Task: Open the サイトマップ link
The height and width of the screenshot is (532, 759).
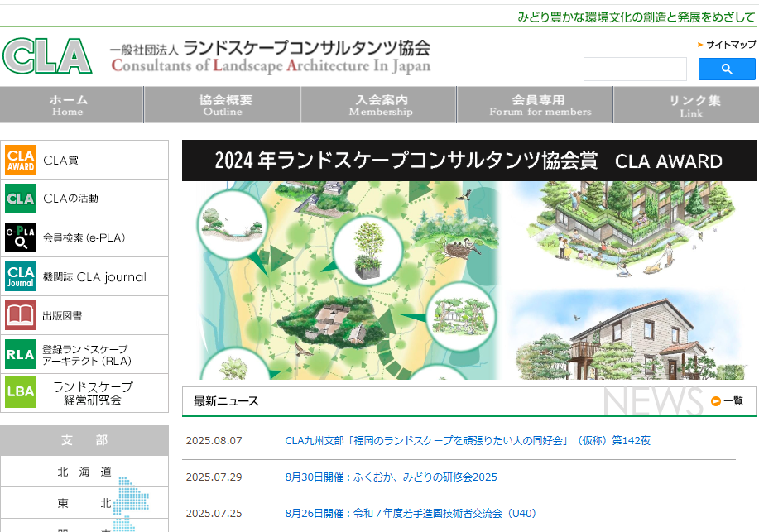Action: [730, 45]
